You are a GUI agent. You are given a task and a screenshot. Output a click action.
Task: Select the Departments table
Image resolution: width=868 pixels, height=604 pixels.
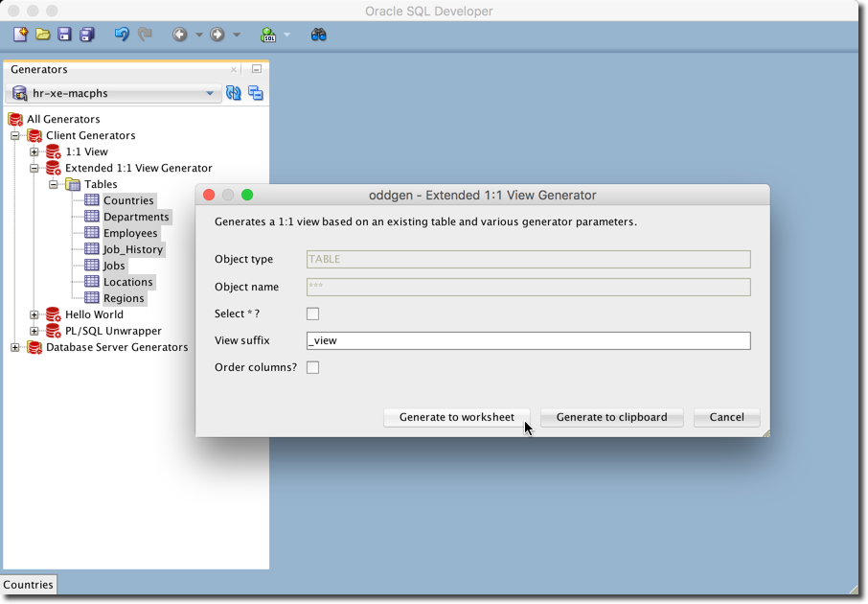[x=136, y=217]
